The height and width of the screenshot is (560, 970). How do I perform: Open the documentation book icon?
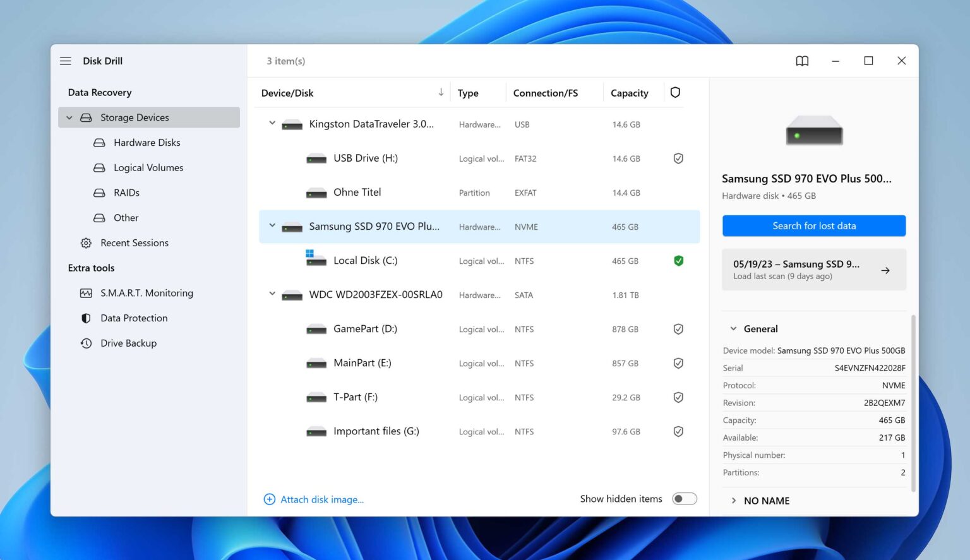802,61
